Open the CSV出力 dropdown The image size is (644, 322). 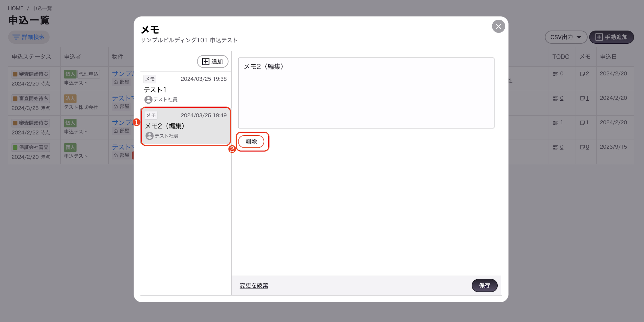point(565,37)
